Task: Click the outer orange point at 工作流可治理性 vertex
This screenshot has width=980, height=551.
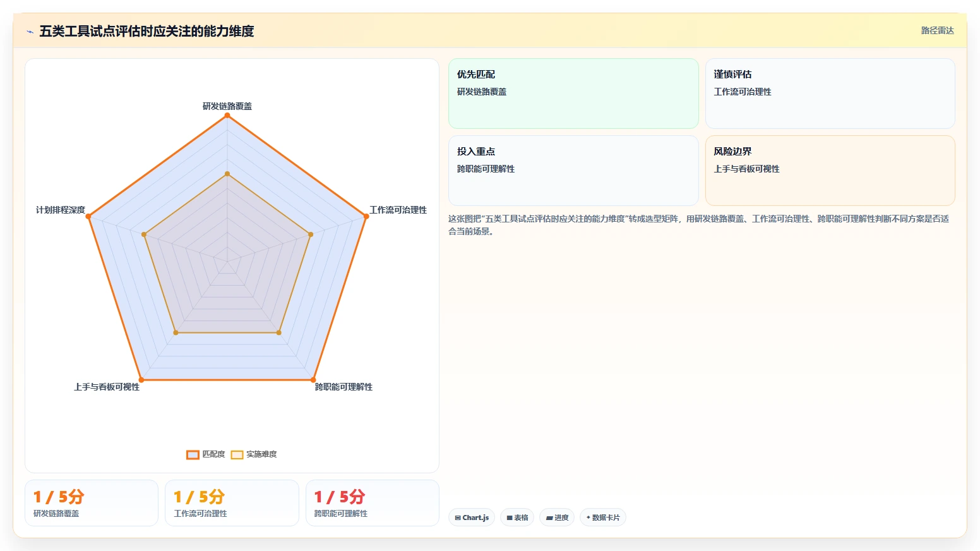Action: click(366, 216)
